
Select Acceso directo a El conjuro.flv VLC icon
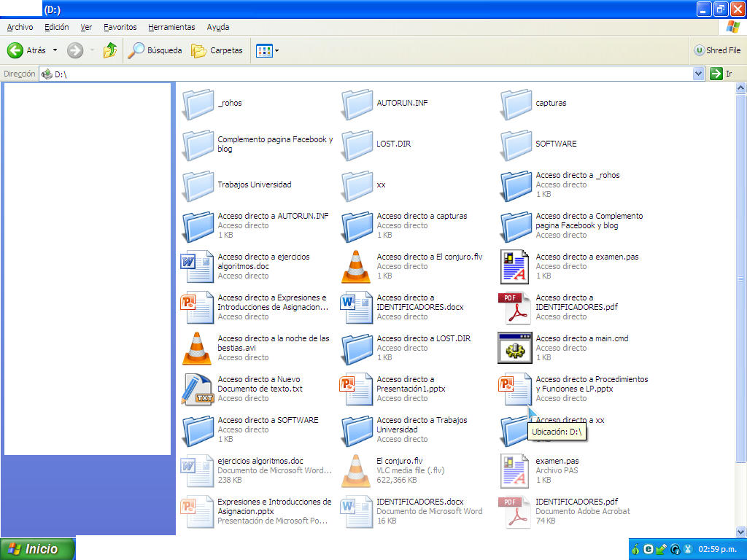click(x=356, y=267)
